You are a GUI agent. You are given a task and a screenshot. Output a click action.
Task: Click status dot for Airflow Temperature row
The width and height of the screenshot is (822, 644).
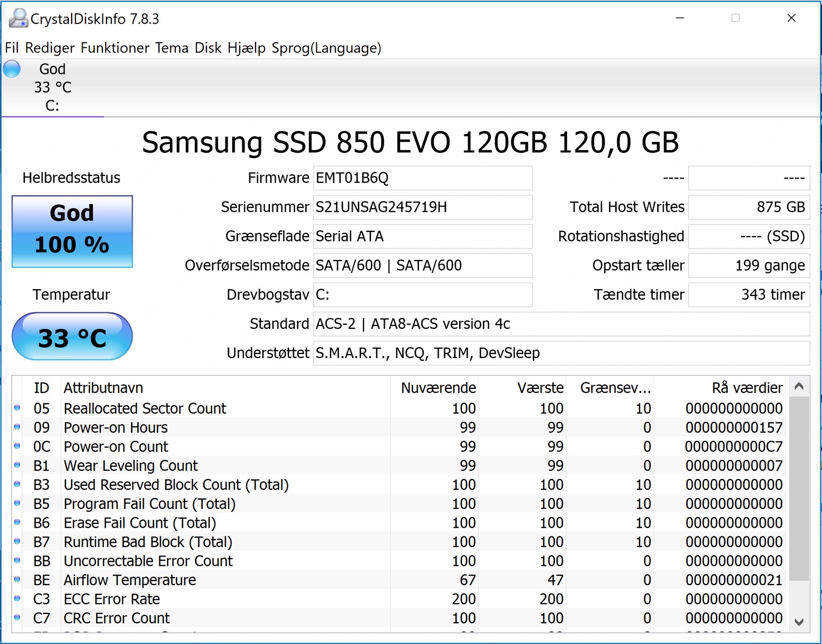[x=17, y=580]
